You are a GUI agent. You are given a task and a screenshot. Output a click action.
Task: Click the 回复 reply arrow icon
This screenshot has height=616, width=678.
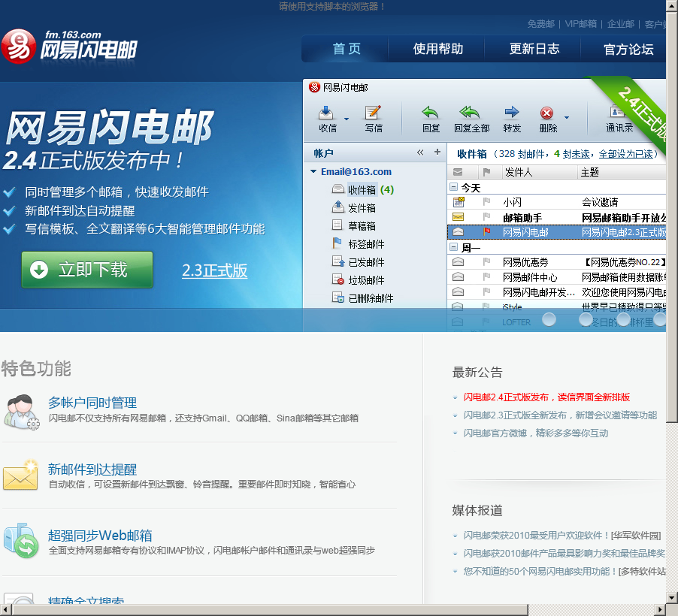point(430,113)
